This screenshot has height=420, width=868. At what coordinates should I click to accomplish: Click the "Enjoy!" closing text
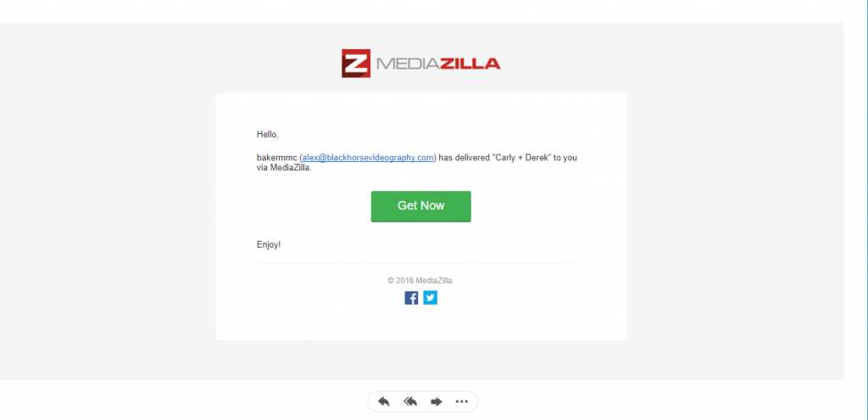pos(269,244)
